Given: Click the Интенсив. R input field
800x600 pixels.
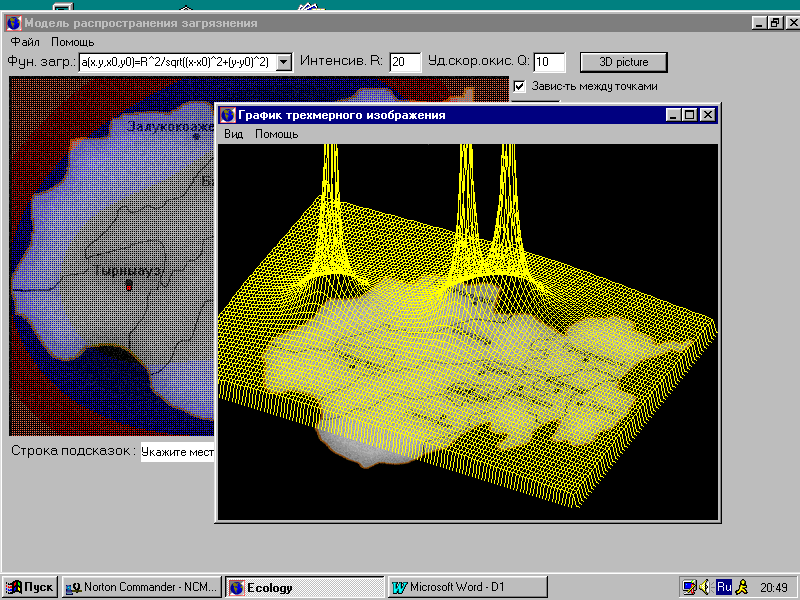Looking at the screenshot, I should [x=405, y=62].
